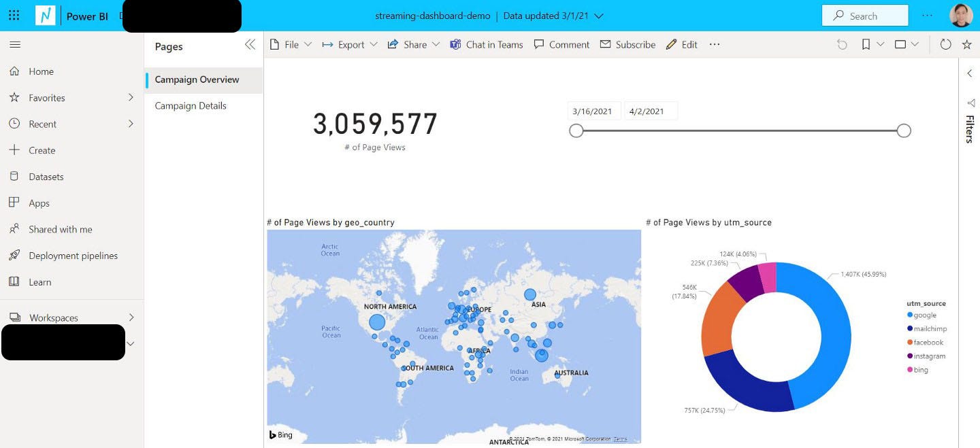
Task: Toggle the hamburger navigation menu
Action: [15, 45]
